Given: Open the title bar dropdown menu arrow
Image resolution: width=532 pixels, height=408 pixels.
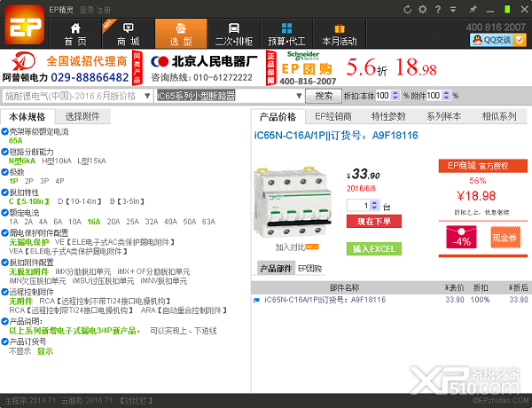Looking at the screenshot, I should pos(453,10).
